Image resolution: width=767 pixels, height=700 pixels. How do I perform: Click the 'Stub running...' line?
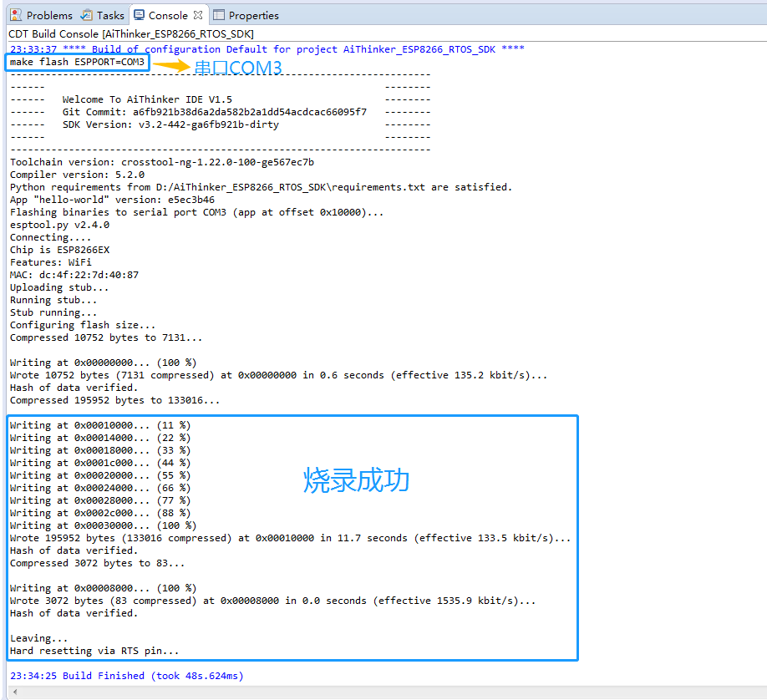pyautogui.click(x=53, y=312)
